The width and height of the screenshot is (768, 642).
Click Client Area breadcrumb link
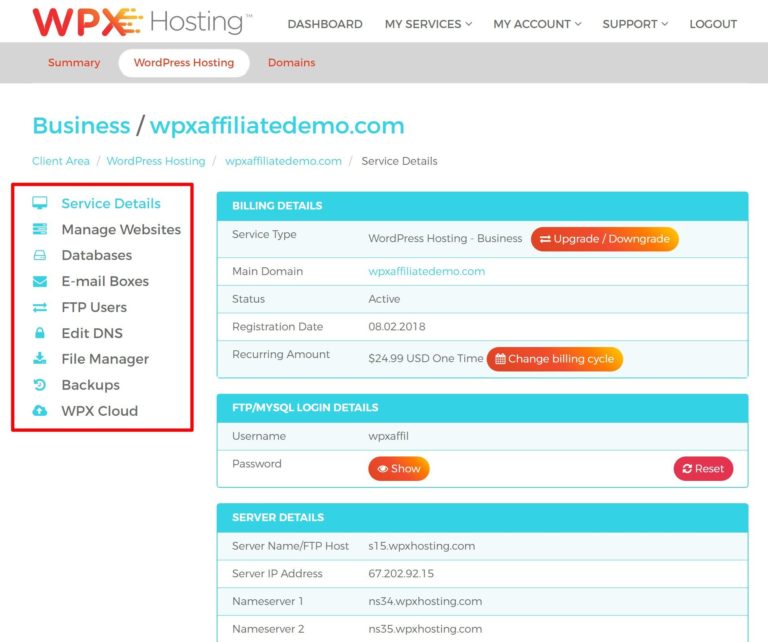point(61,161)
